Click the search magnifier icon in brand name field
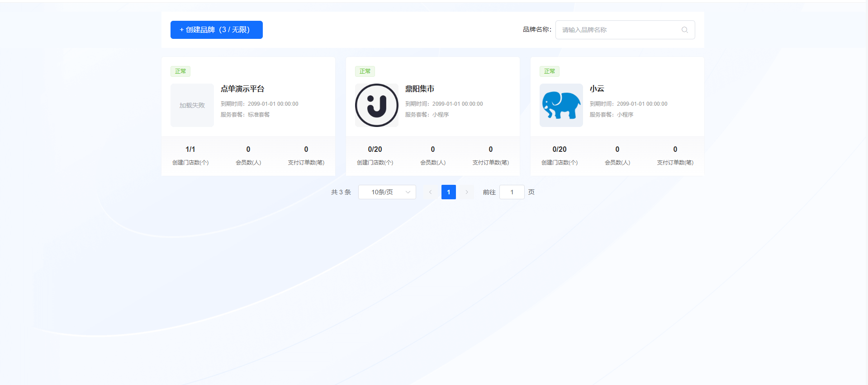 [684, 30]
